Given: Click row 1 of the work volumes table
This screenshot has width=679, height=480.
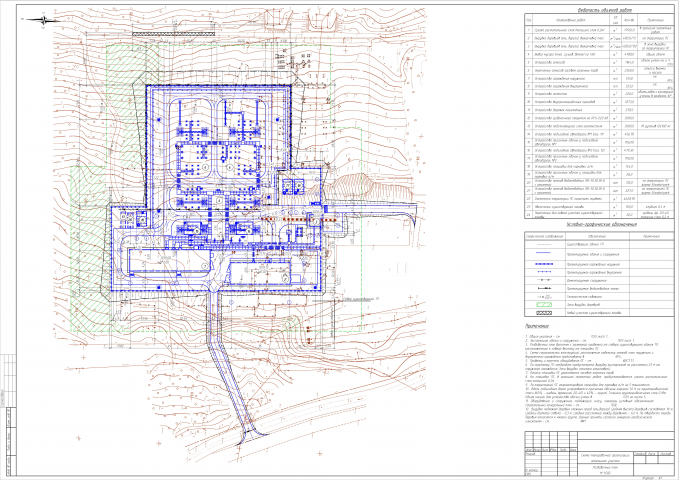Looking at the screenshot, I should 599,30.
